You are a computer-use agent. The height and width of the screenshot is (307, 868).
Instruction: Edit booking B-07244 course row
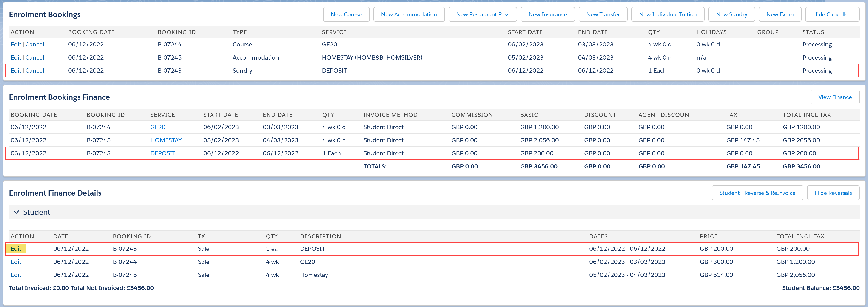(x=16, y=45)
